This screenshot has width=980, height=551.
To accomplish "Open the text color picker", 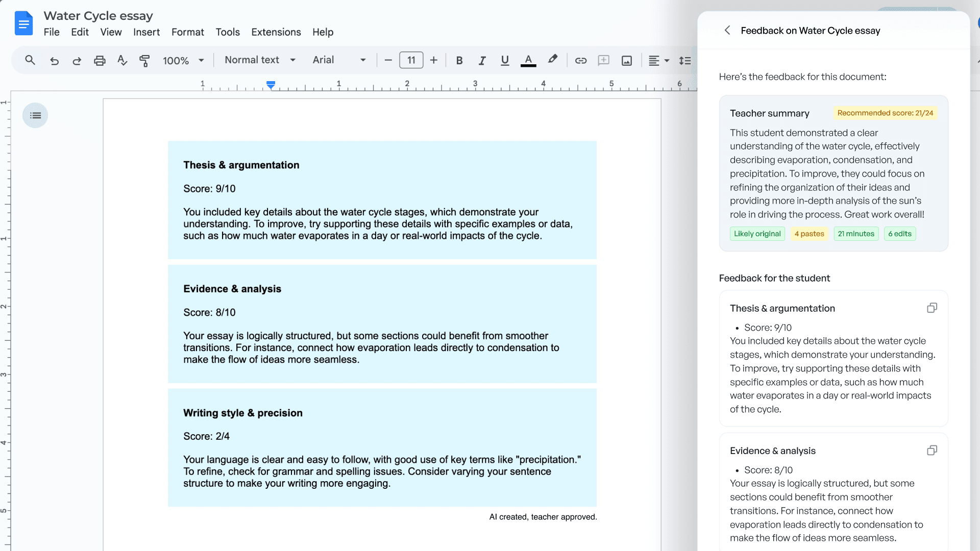I will coord(528,60).
